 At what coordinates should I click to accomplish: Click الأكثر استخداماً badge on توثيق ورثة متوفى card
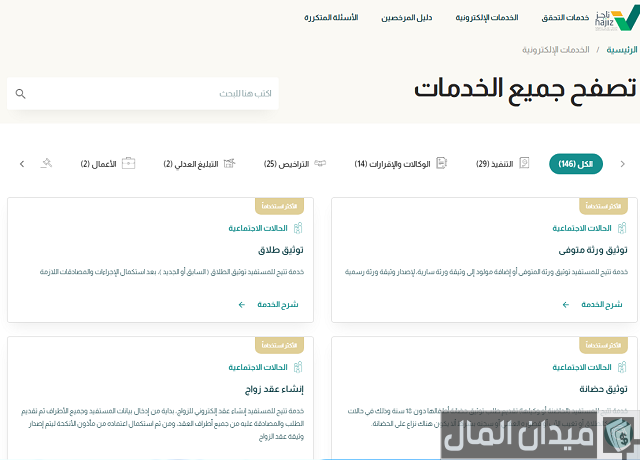click(604, 206)
